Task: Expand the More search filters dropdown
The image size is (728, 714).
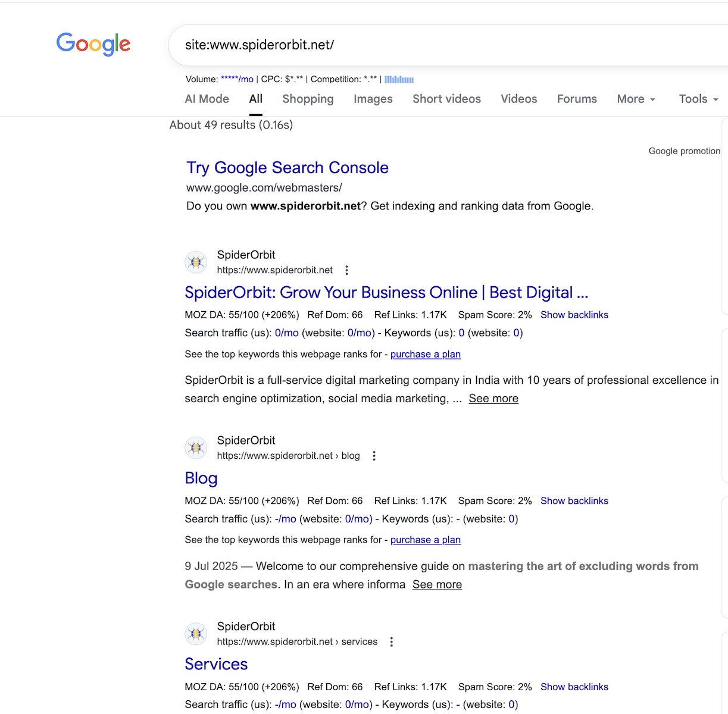Action: (x=636, y=99)
